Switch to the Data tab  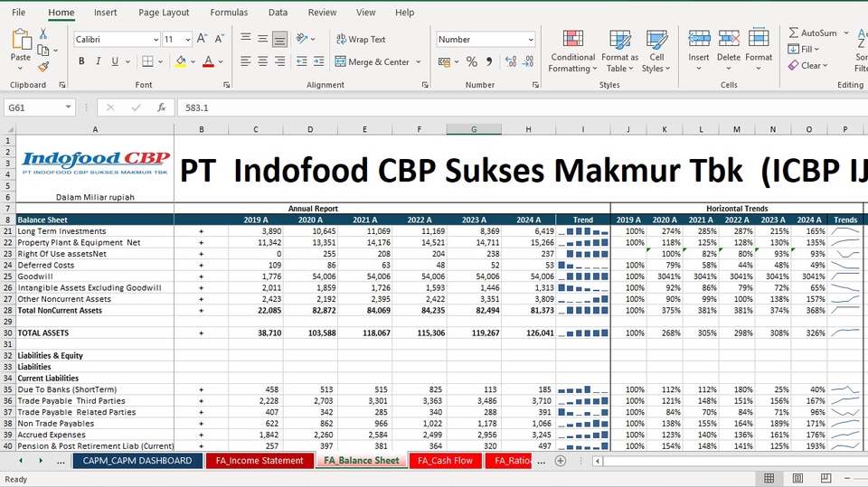point(278,12)
